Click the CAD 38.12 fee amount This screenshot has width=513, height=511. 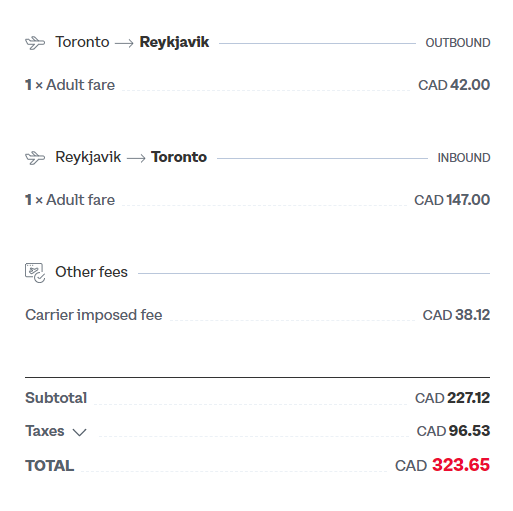[456, 315]
